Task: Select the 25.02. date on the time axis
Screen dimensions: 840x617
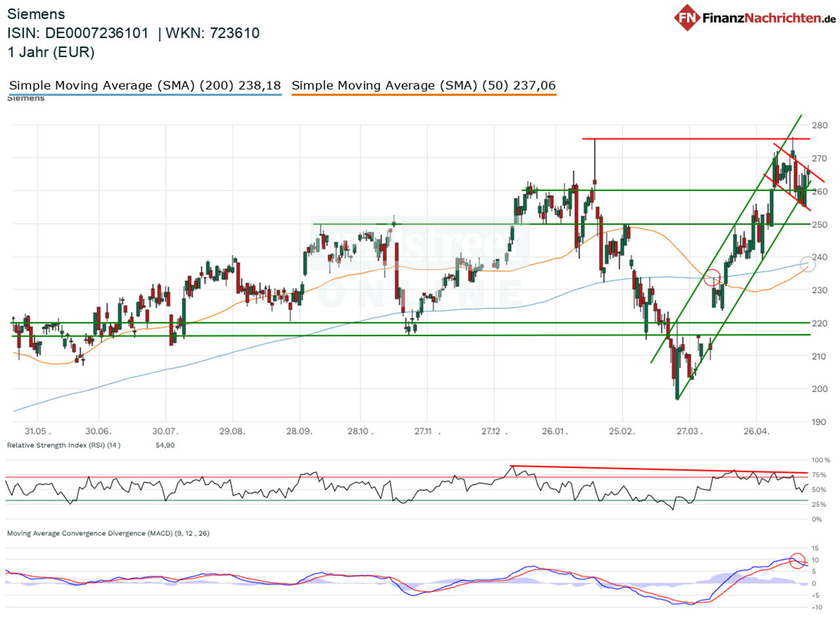Action: [x=622, y=433]
